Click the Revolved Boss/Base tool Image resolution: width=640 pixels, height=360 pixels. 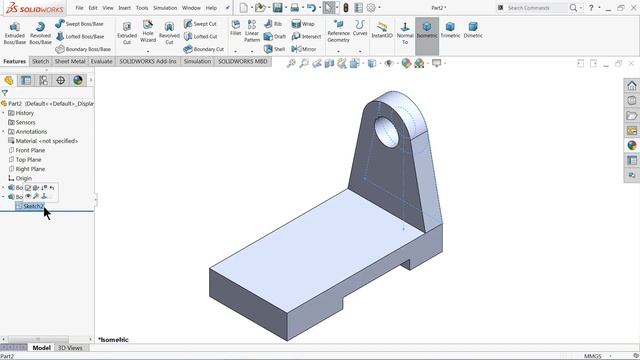pos(40,33)
